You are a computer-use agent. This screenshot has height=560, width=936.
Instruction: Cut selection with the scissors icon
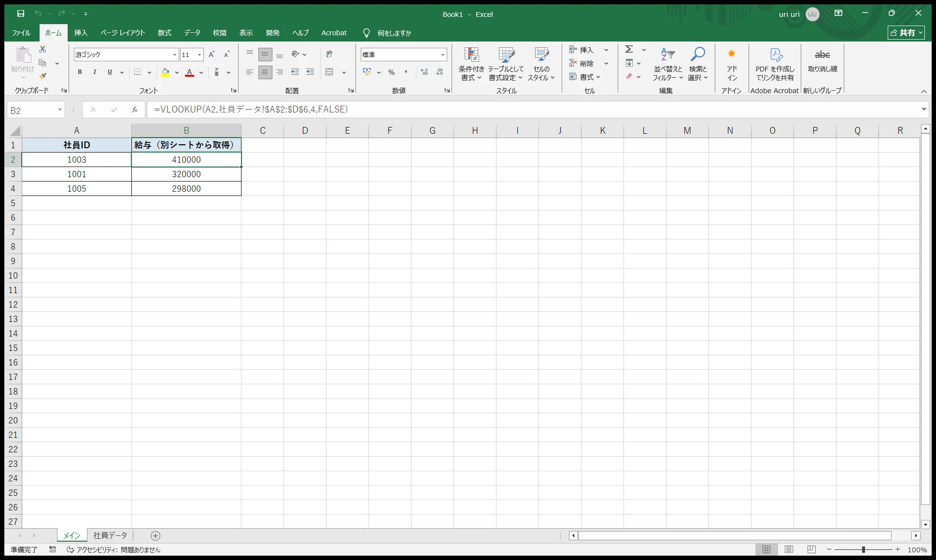[43, 49]
